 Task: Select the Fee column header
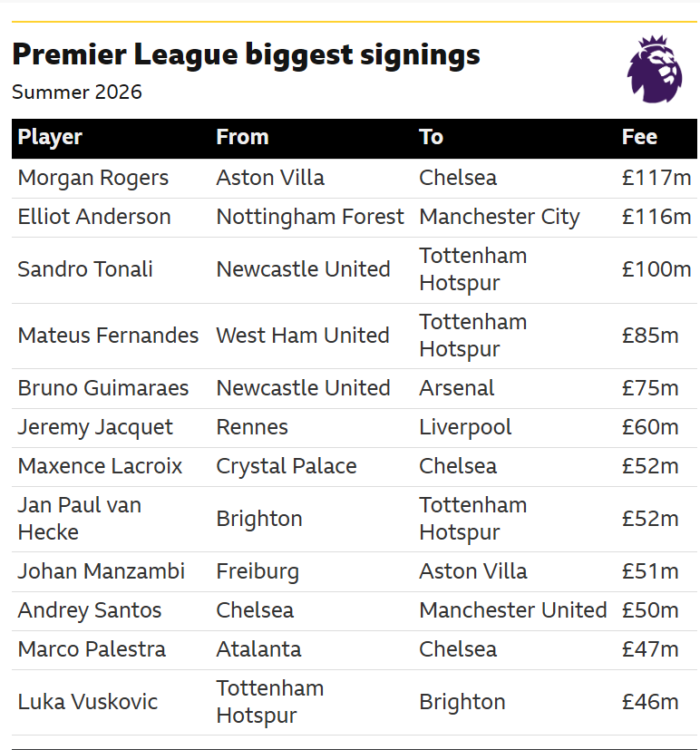tap(639, 137)
